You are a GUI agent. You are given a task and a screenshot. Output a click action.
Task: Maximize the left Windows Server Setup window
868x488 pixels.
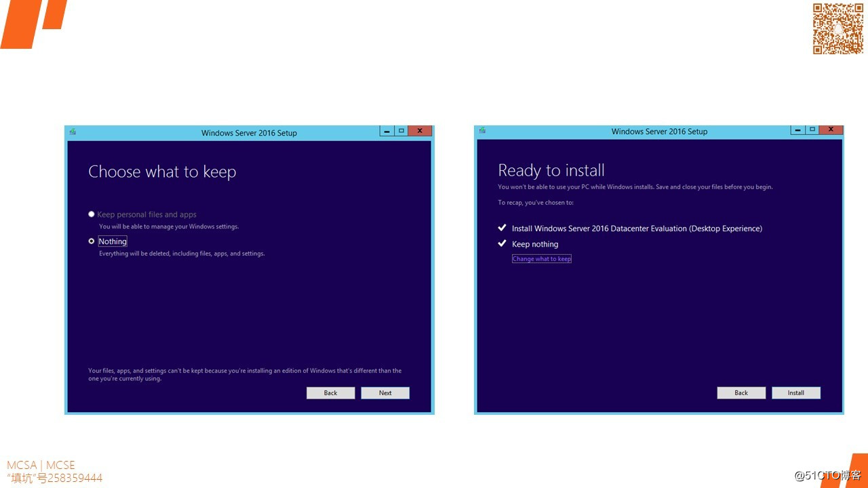coord(401,131)
